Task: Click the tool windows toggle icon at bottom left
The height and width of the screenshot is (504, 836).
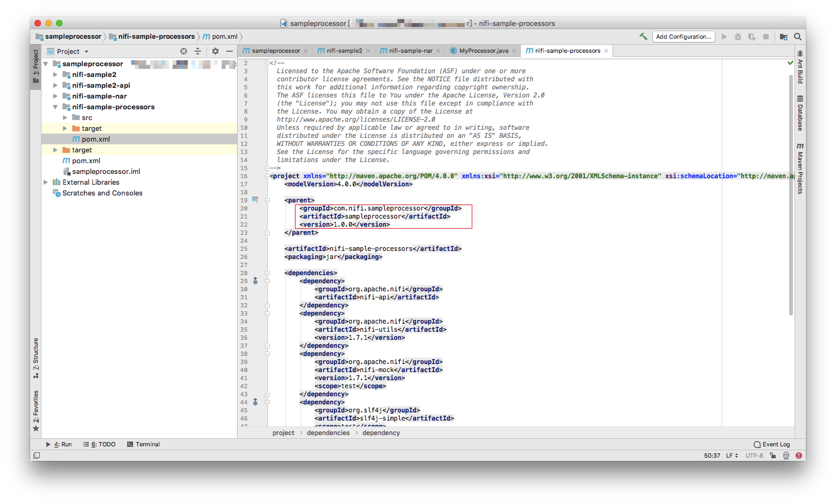Action: coord(37,456)
